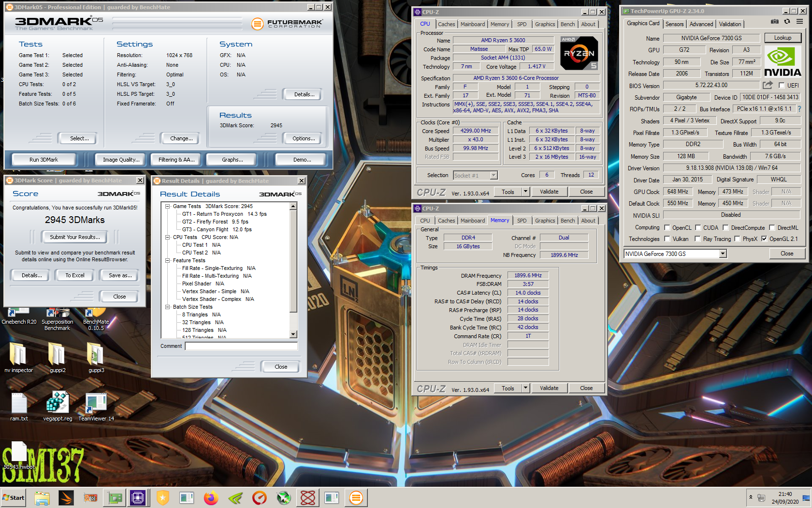The height and width of the screenshot is (508, 812).
Task: Switch to Advanced tab in GPU-Z
Action: point(701,24)
